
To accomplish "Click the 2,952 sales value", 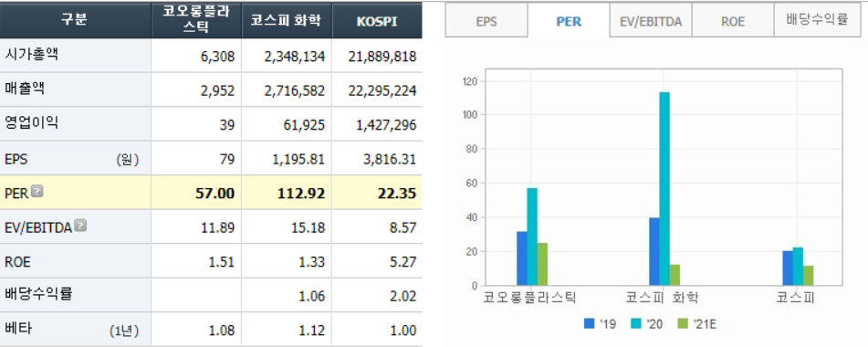I will (x=217, y=90).
